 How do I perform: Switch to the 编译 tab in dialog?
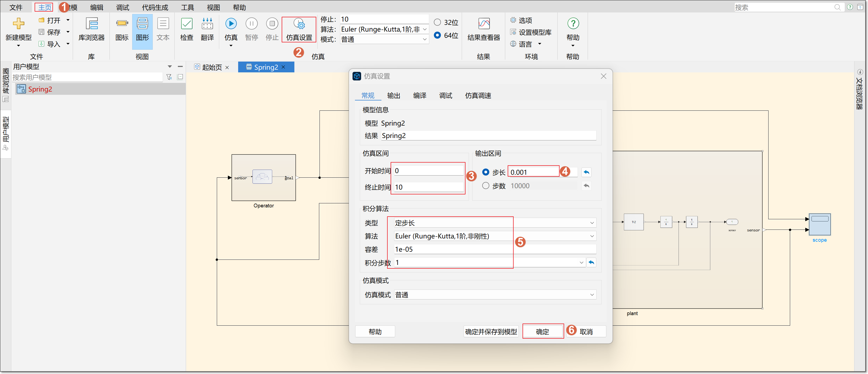click(x=420, y=96)
